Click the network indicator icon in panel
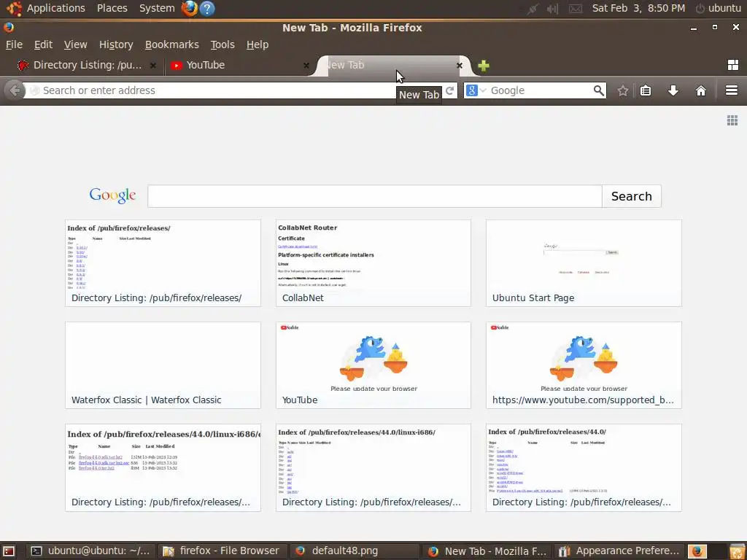747x560 pixels. pyautogui.click(x=532, y=9)
